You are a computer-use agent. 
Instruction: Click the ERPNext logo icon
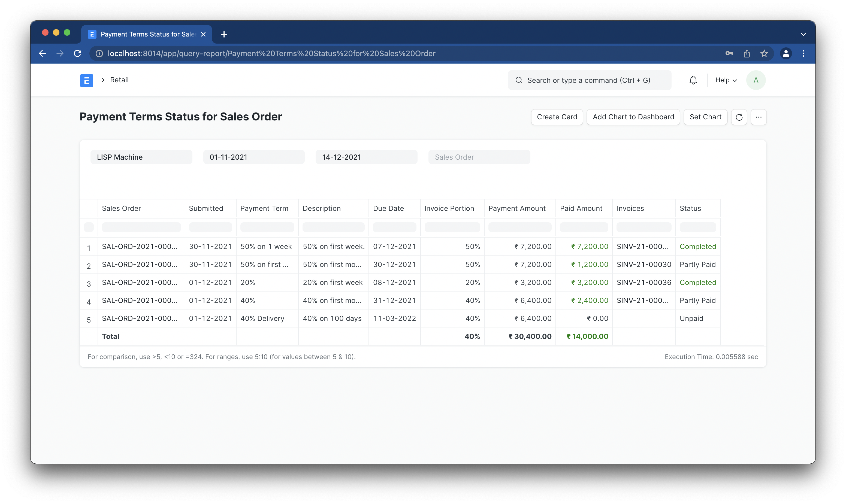pyautogui.click(x=86, y=80)
